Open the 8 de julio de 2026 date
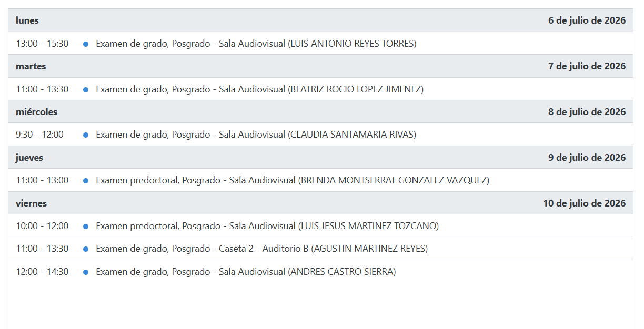Image resolution: width=644 pixels, height=329 pixels. pyautogui.click(x=587, y=112)
